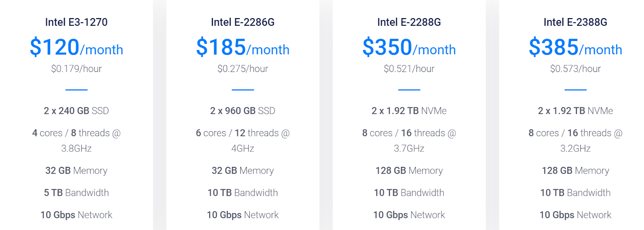Open the Intel E-2286G server plan
Screen dimensions: 644x230
coord(243,22)
